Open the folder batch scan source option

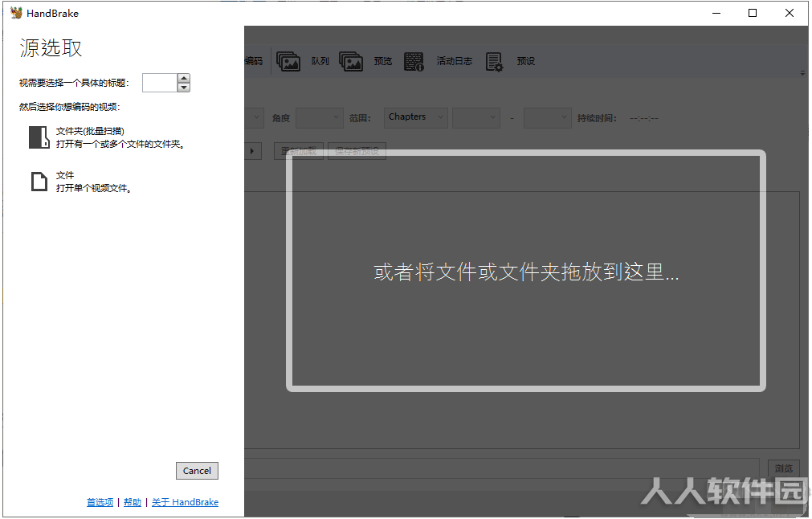107,137
